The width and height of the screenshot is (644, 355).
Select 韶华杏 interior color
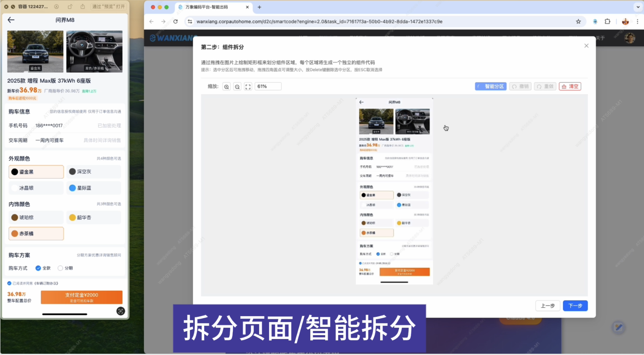point(94,217)
